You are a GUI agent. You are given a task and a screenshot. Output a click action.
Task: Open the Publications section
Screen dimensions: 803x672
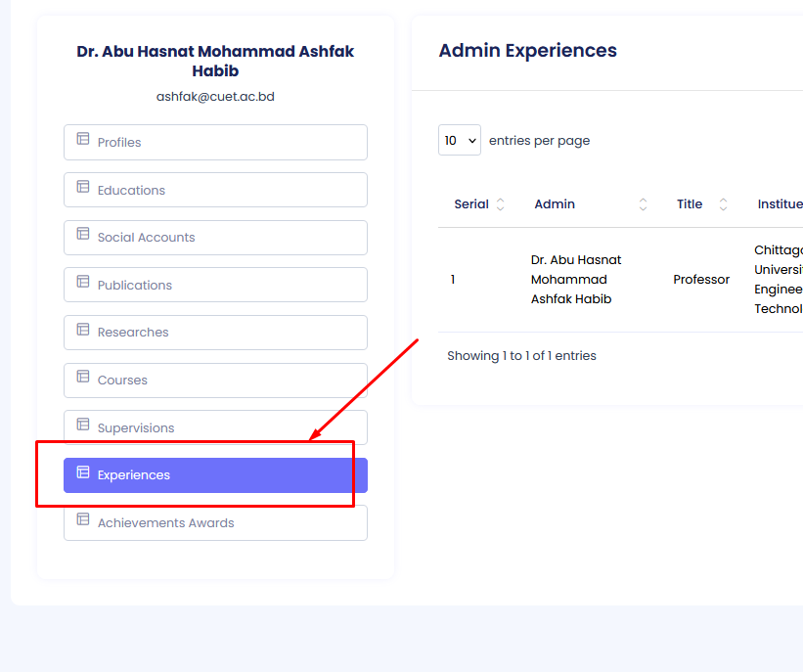(215, 285)
